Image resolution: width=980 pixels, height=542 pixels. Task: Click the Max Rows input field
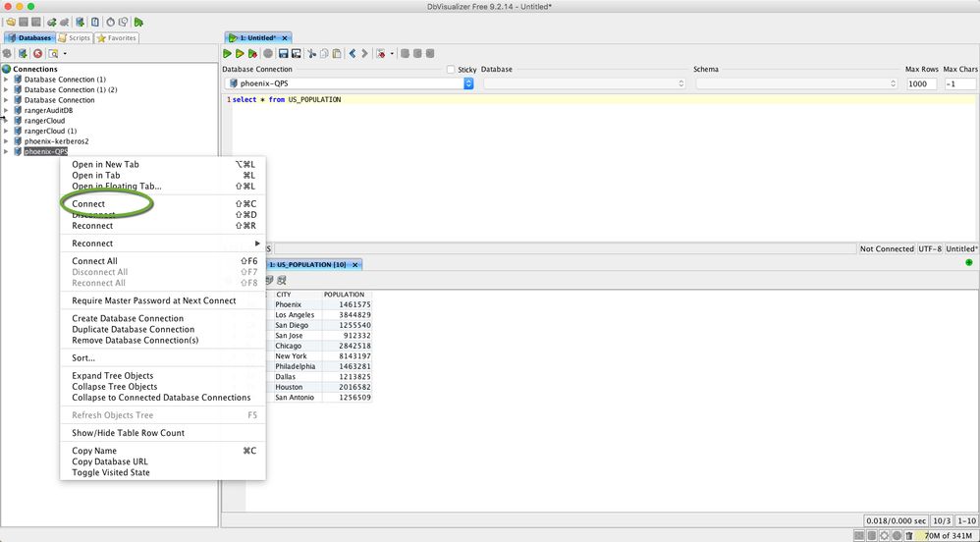(x=921, y=84)
